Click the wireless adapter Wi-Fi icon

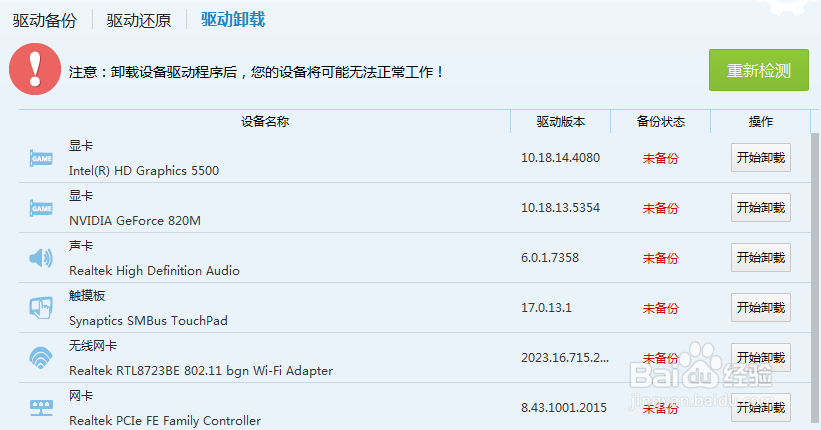click(41, 358)
